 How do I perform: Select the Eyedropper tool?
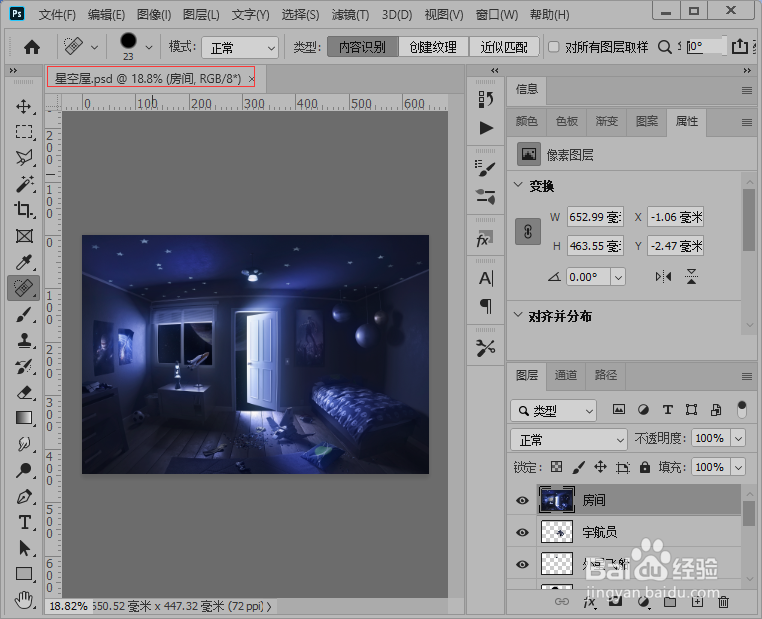tap(24, 262)
